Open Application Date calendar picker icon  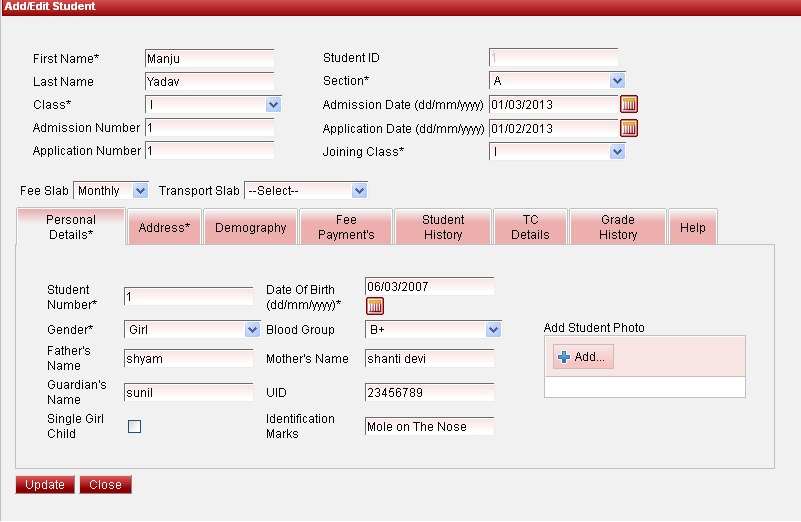(x=629, y=128)
